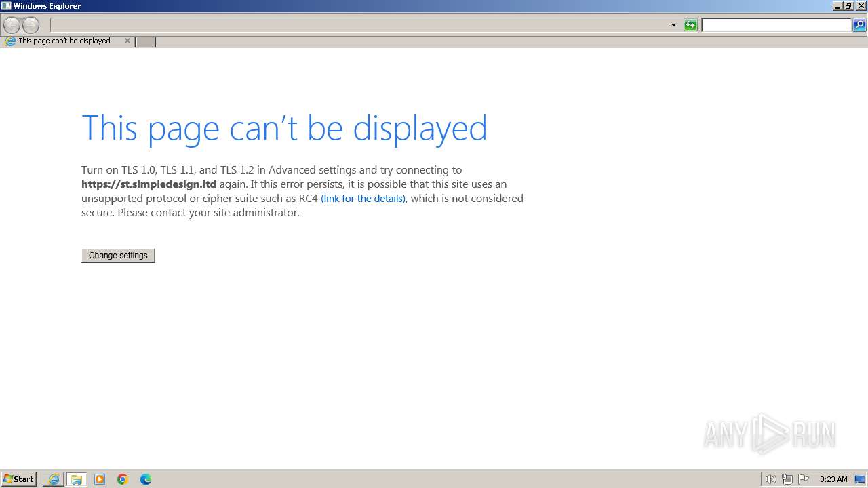Click the Windows Explorer title bar icon

pyautogui.click(x=6, y=5)
